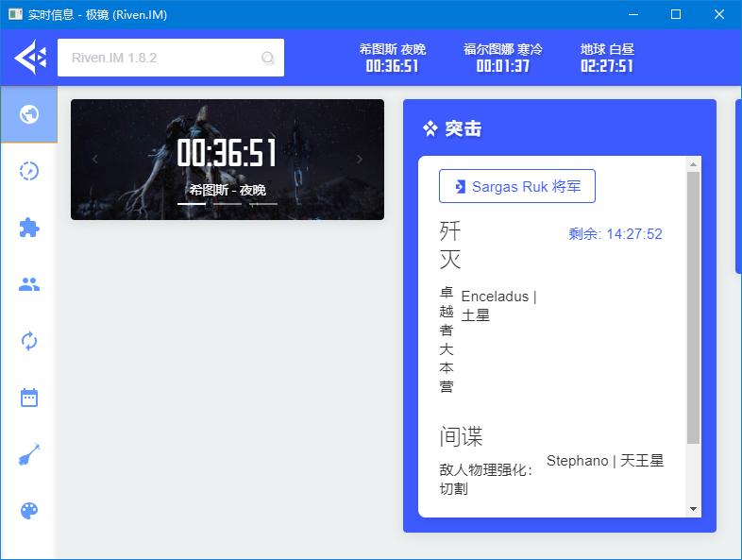
Task: Select the second carousel indicator bar
Action: tap(228, 203)
